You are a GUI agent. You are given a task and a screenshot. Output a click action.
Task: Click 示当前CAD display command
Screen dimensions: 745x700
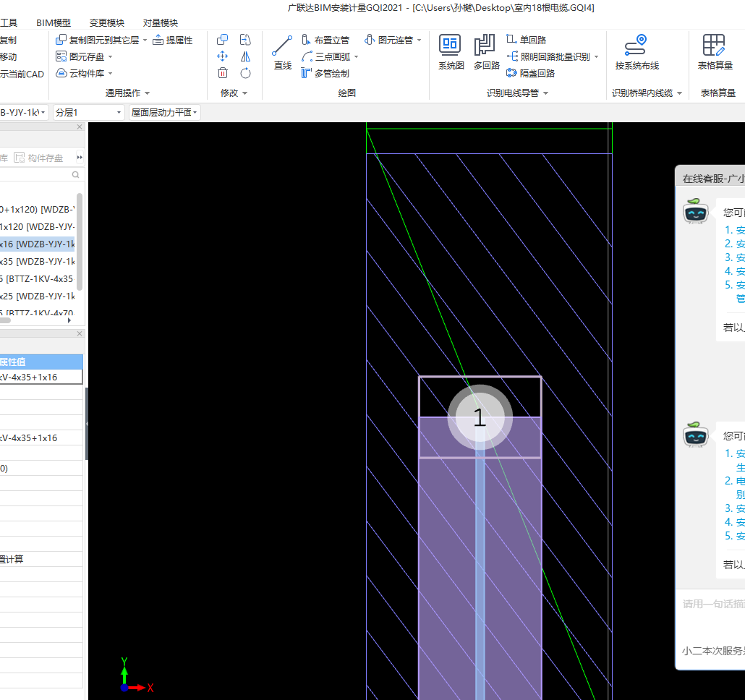coord(22,74)
